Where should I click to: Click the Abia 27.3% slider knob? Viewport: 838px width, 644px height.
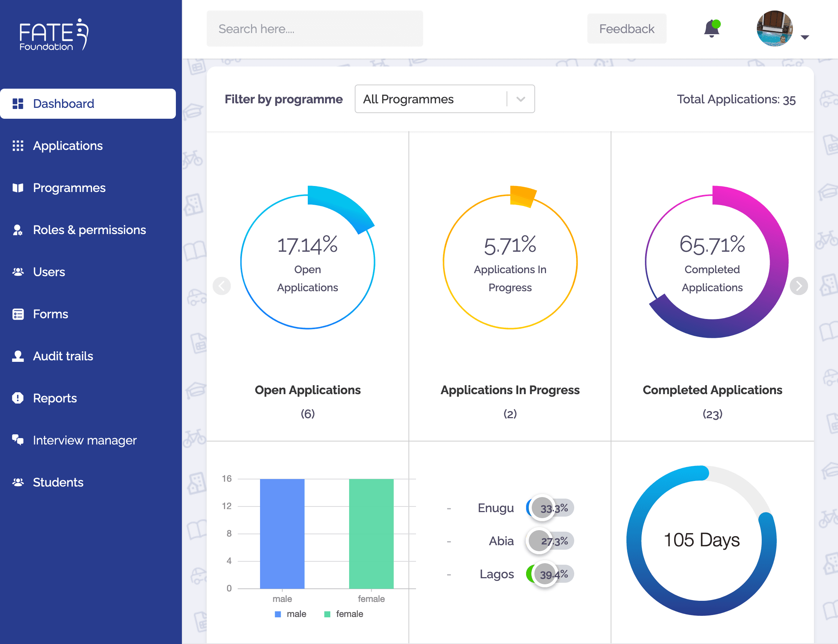pos(539,541)
